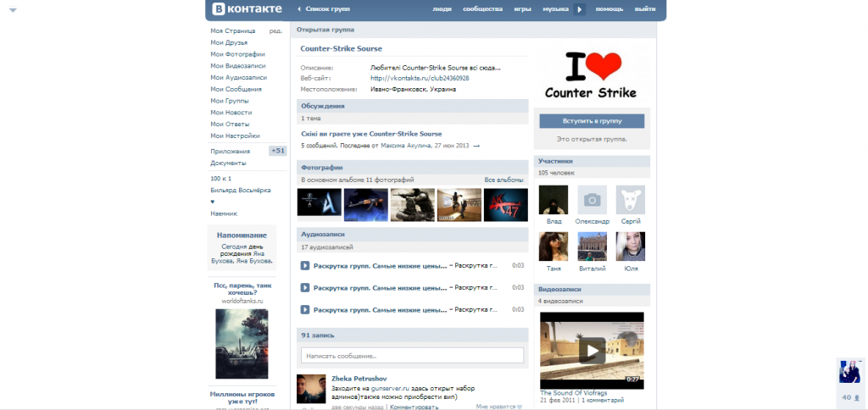This screenshot has height=410, width=868.
Task: Click inside the Написать сообщение field
Action: pyautogui.click(x=412, y=356)
